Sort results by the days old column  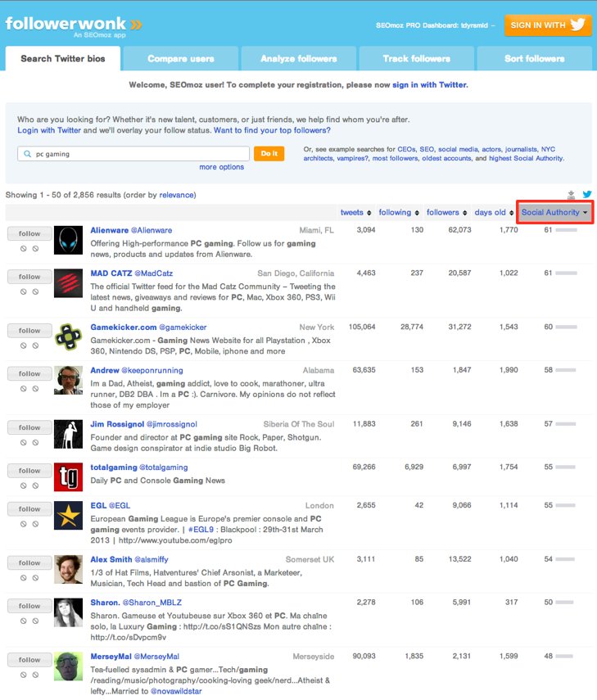click(x=494, y=213)
